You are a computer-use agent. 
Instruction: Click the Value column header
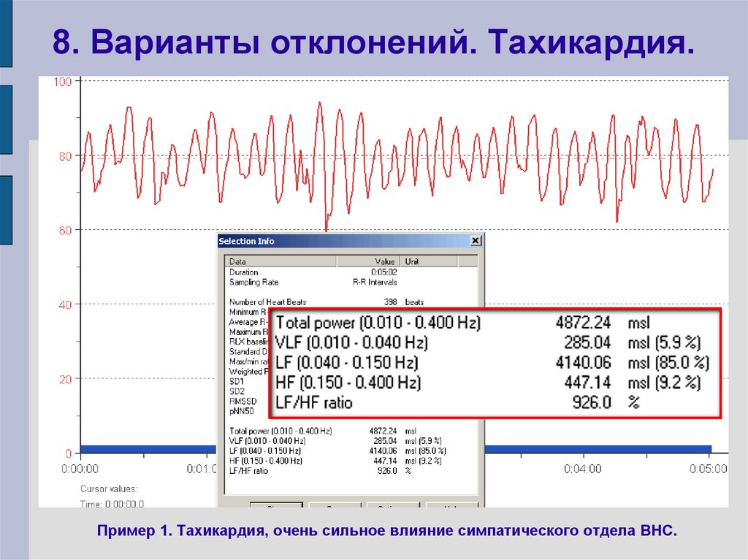(384, 261)
